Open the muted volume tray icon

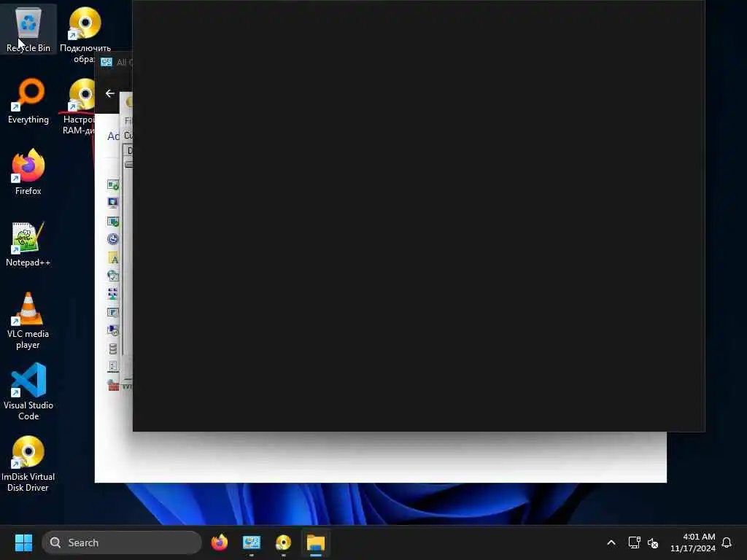(x=653, y=542)
